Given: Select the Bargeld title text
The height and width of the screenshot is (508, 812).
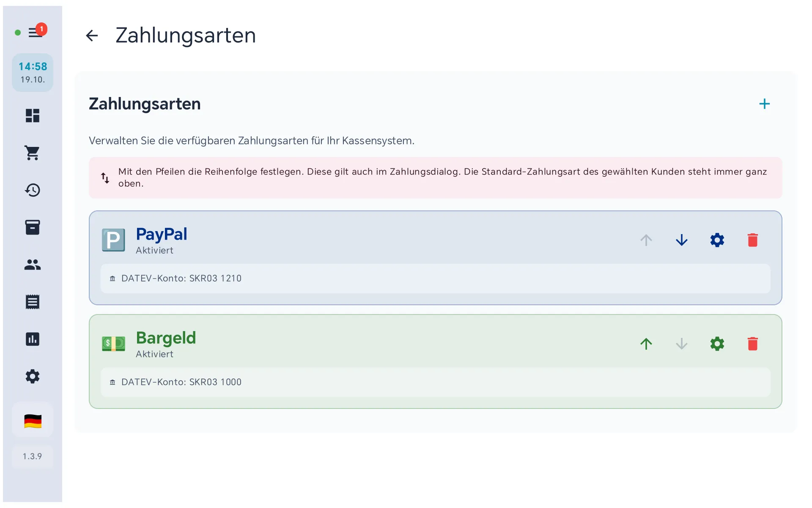Looking at the screenshot, I should tap(166, 338).
